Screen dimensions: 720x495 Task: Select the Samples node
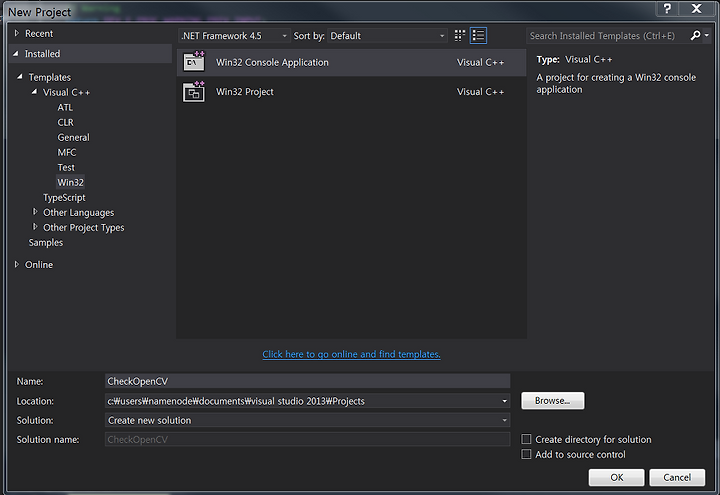point(46,242)
